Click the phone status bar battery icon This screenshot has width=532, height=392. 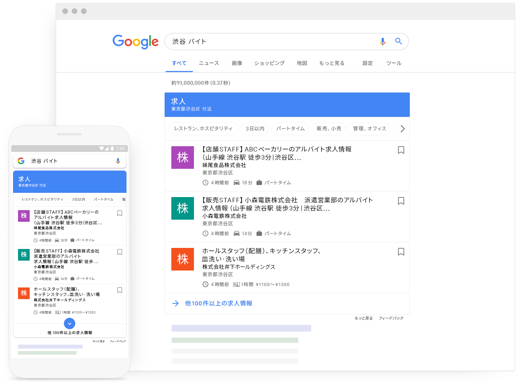tap(112, 149)
